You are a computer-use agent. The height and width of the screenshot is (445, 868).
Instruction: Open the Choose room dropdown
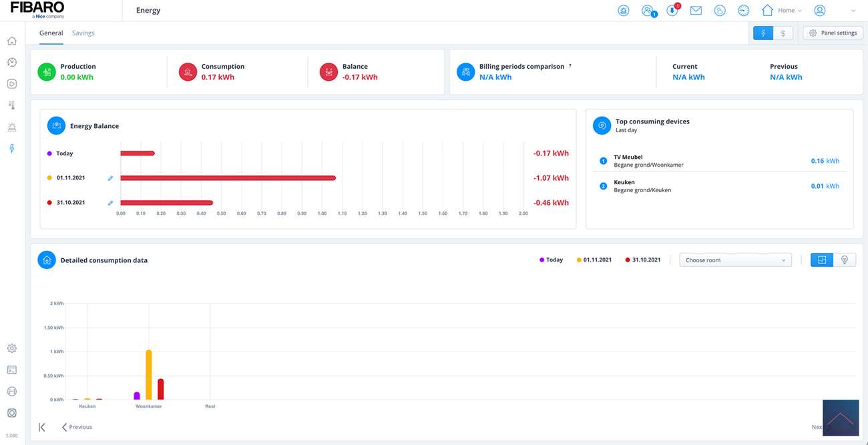[x=735, y=260]
